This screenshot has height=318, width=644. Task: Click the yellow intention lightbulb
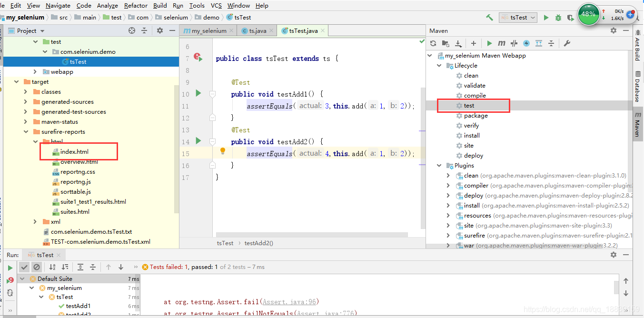pyautogui.click(x=222, y=151)
